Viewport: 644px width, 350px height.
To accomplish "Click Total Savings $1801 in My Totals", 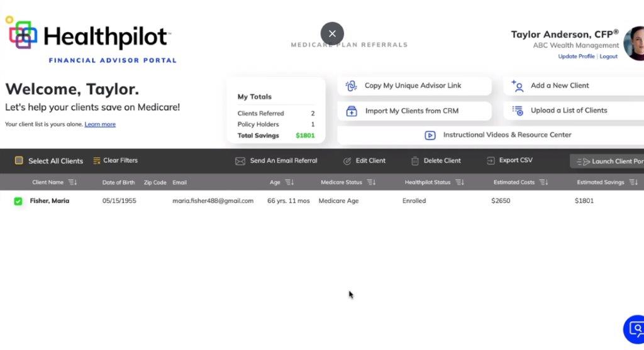I will coord(305,136).
